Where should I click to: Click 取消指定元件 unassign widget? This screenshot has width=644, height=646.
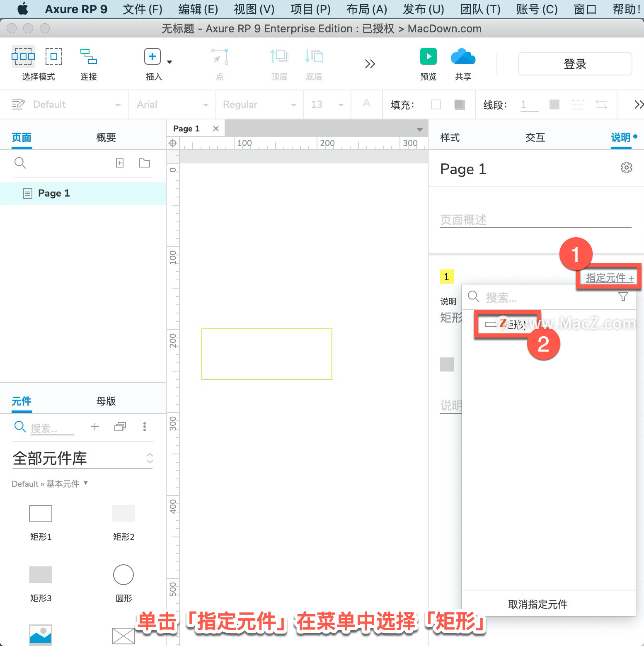click(x=538, y=604)
